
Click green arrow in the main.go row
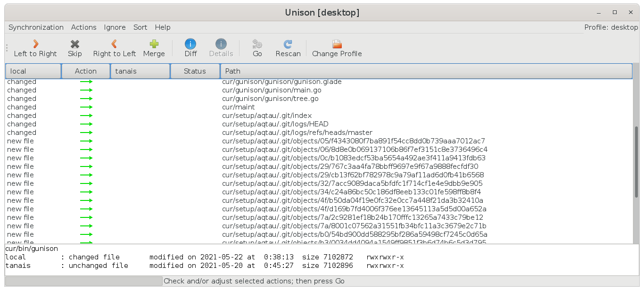[86, 90]
